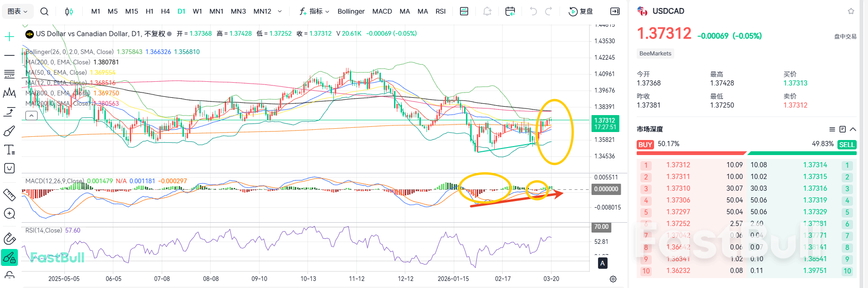
Task: Click the add price alert bell icon
Action: click(x=487, y=11)
